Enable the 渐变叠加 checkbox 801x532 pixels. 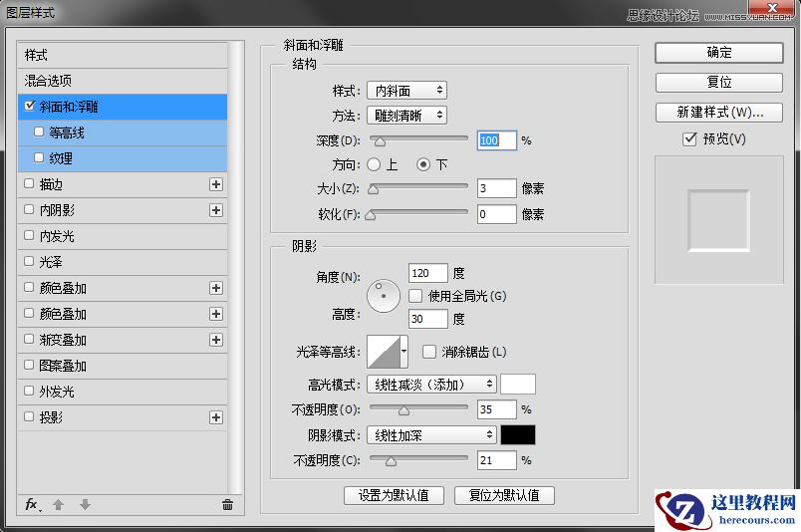29,339
